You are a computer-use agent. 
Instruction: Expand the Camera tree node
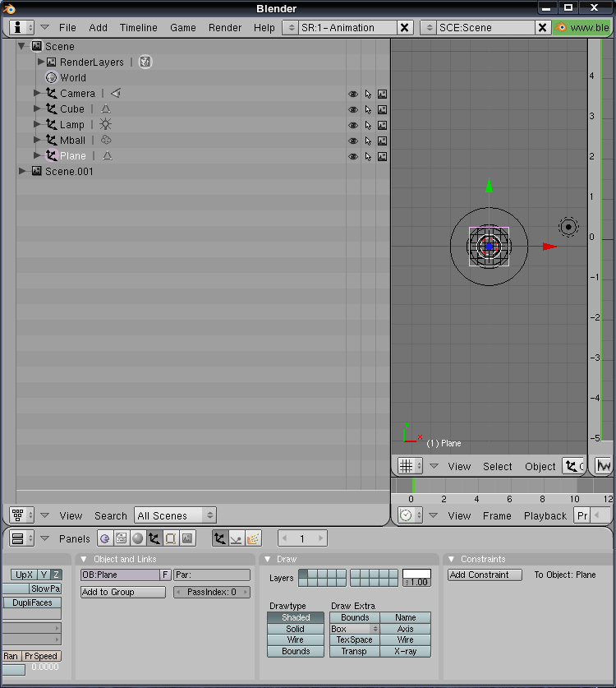(x=37, y=93)
